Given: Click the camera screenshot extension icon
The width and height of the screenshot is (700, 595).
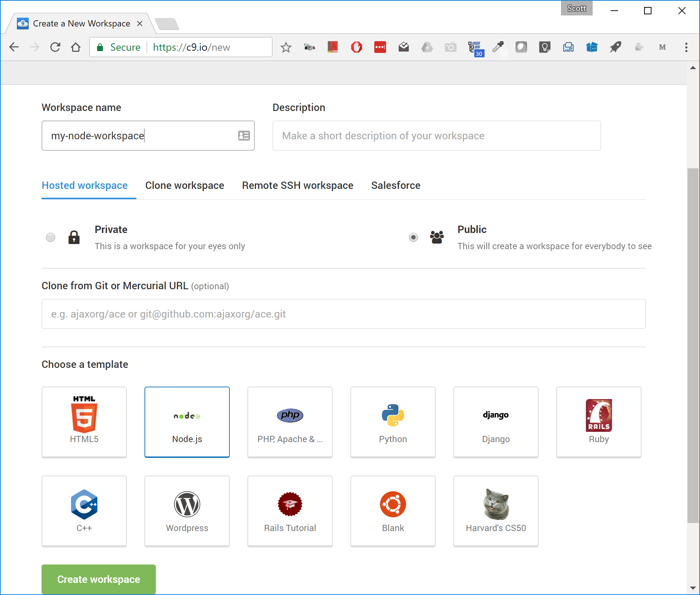Looking at the screenshot, I should click(450, 47).
